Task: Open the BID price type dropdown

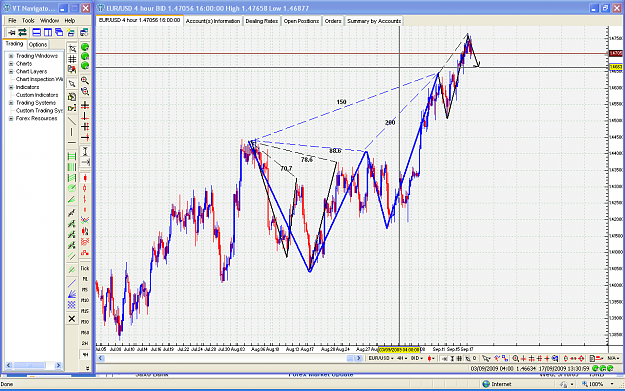Action: 417,358
